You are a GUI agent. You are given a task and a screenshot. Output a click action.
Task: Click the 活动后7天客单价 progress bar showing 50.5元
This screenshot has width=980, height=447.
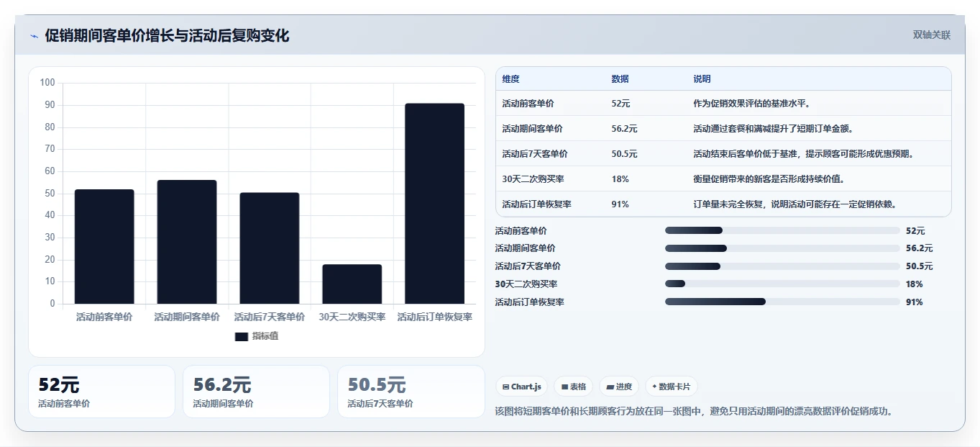click(782, 266)
